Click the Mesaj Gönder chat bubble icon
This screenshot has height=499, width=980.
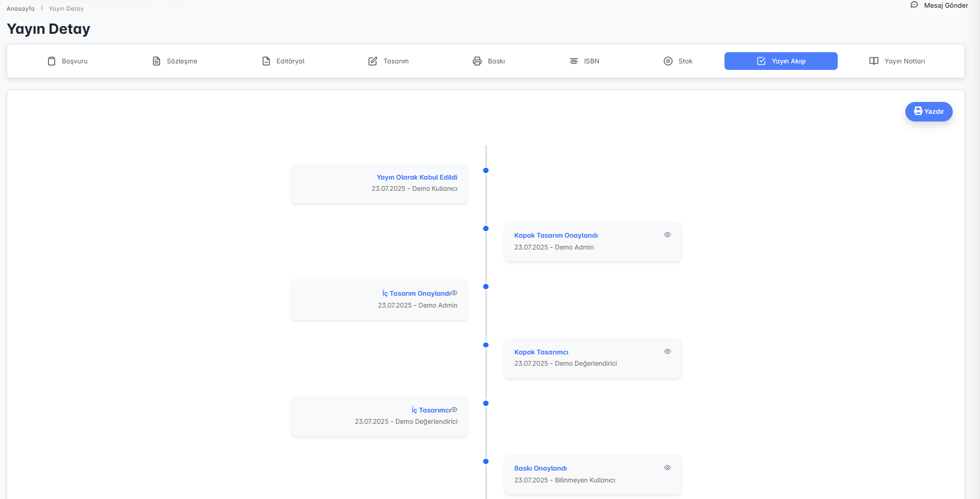[914, 5]
